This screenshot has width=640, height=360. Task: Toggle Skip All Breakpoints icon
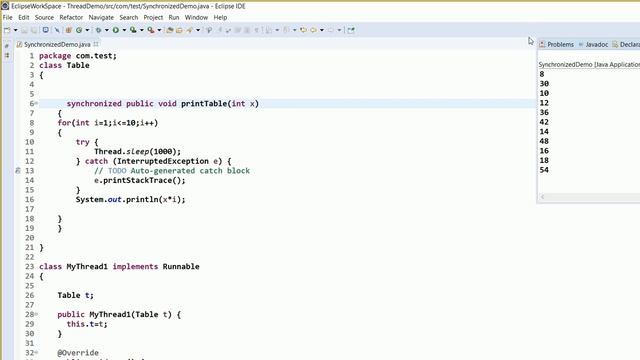57,30
